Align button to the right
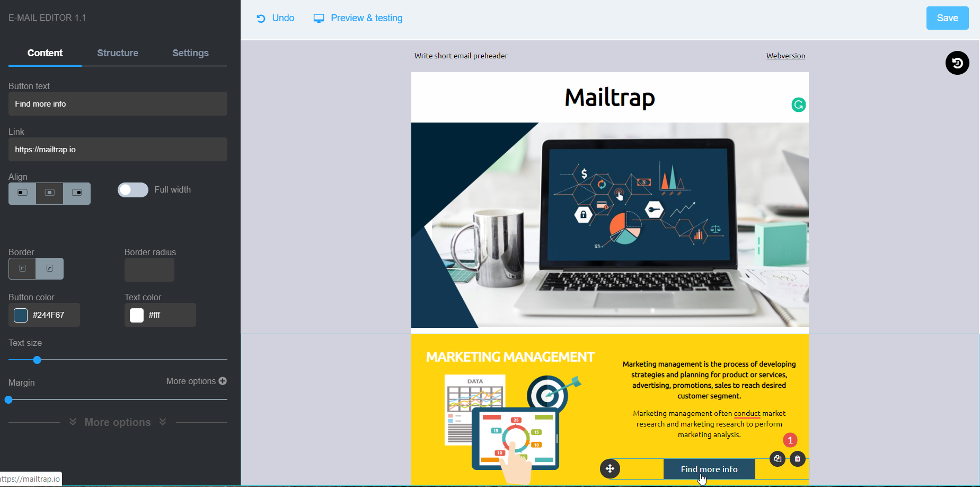 [77, 193]
